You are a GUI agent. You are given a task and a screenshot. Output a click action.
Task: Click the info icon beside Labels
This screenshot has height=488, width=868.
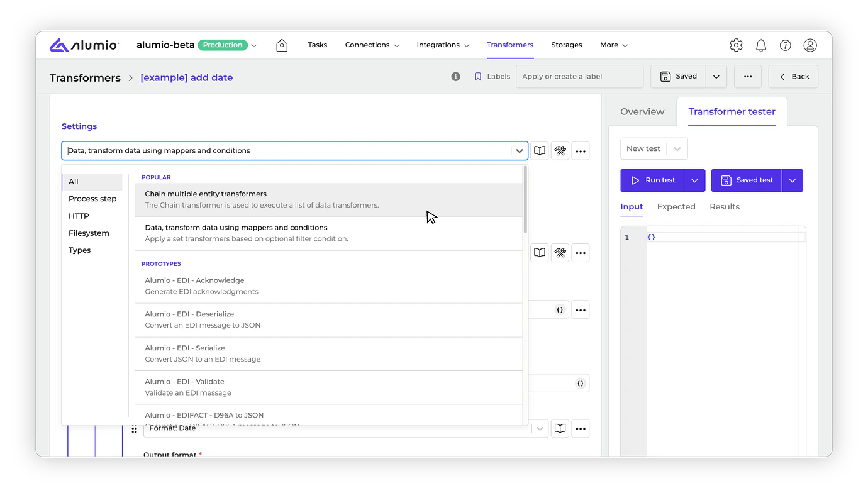(x=456, y=77)
